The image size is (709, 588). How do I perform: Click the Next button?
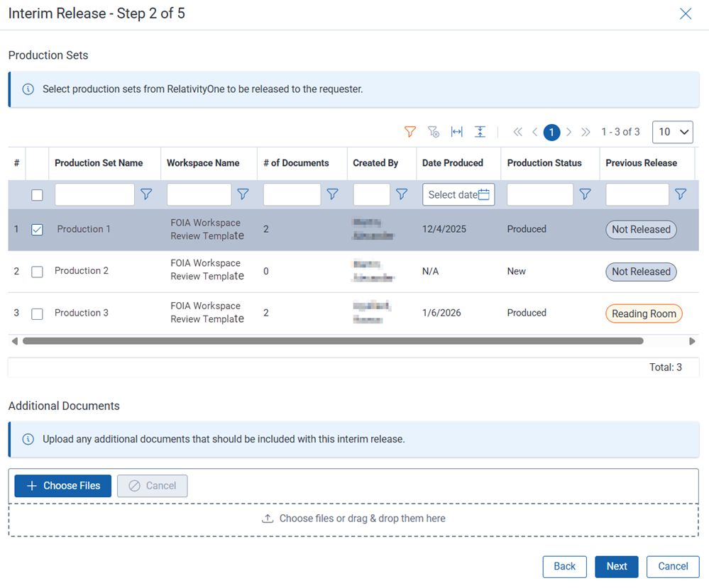point(617,566)
